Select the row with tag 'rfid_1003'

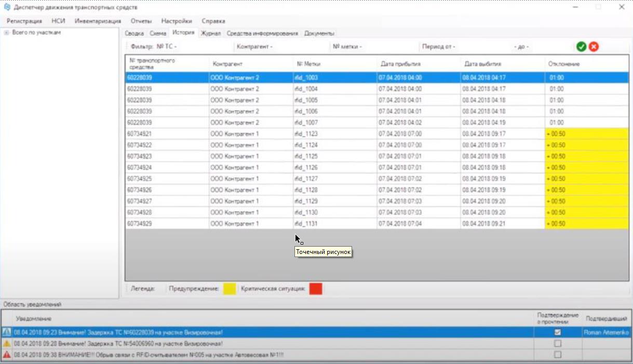pyautogui.click(x=377, y=77)
